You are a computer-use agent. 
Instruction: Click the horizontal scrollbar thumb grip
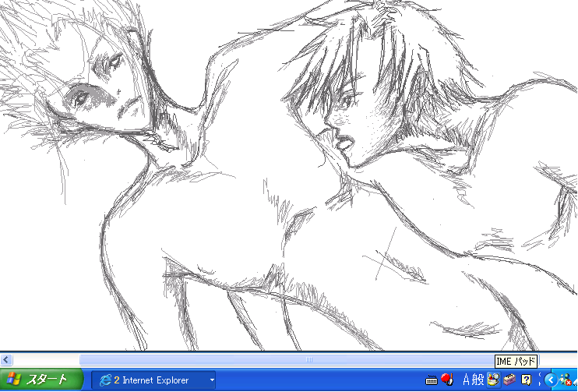pos(308,359)
